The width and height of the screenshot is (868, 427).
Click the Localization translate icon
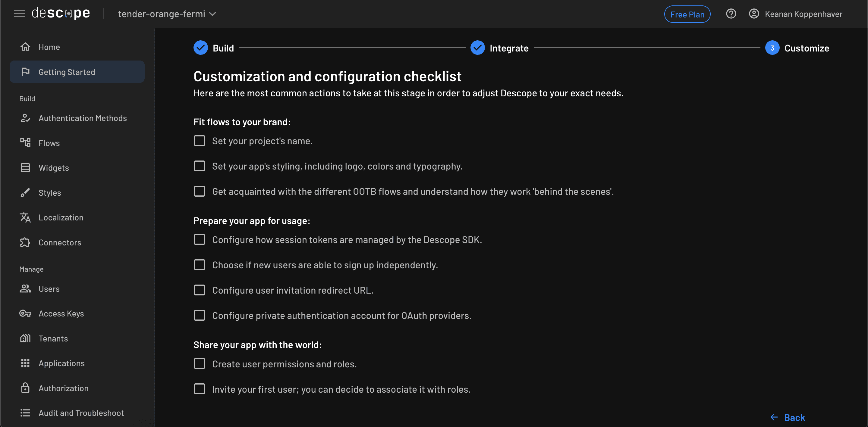tap(25, 217)
